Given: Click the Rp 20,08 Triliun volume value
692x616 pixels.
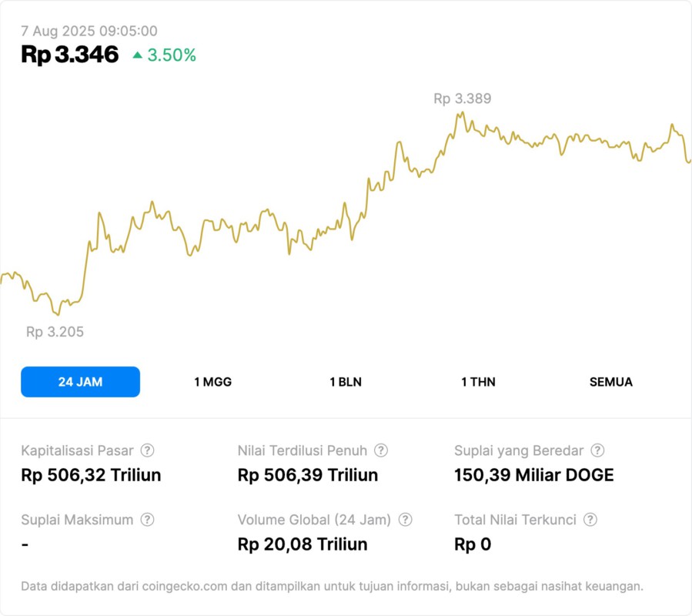Looking at the screenshot, I should click(x=303, y=544).
